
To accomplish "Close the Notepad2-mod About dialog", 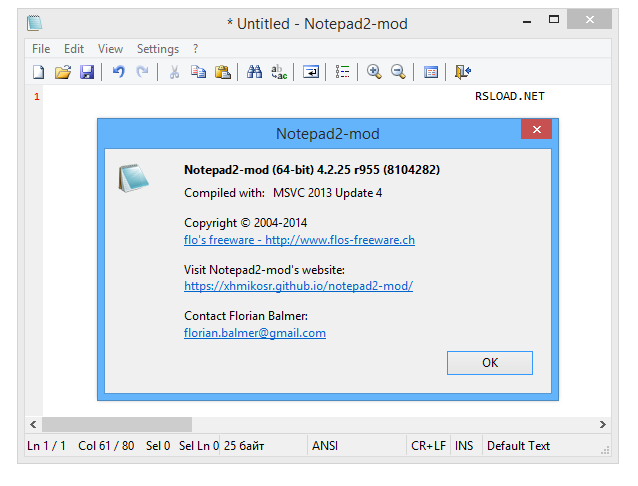I will point(537,129).
